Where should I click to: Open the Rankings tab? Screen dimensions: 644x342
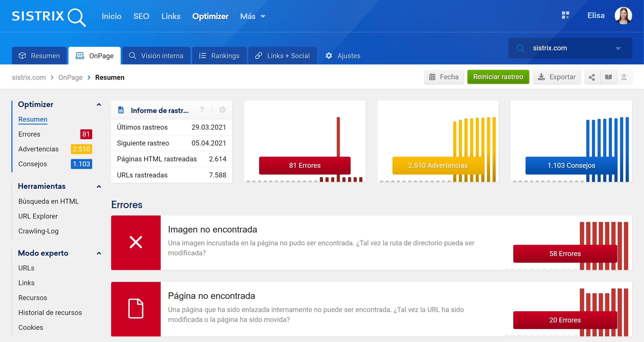coord(219,56)
